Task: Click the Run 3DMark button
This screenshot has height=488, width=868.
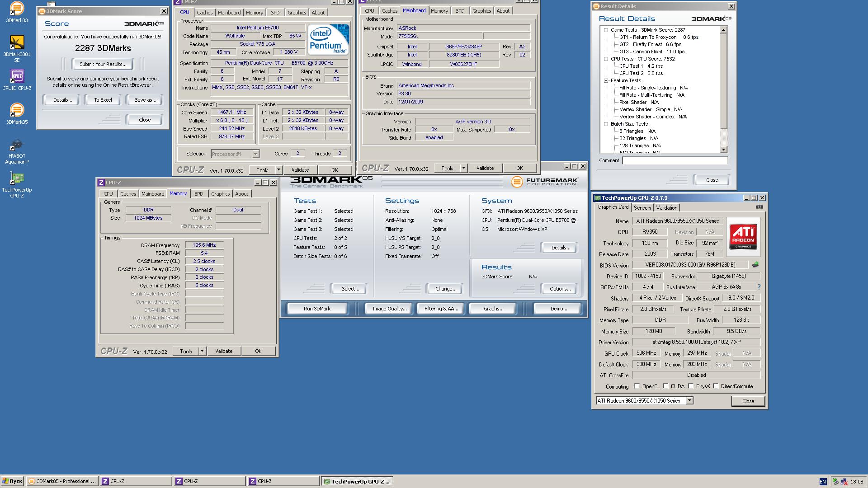Action: [x=317, y=309]
